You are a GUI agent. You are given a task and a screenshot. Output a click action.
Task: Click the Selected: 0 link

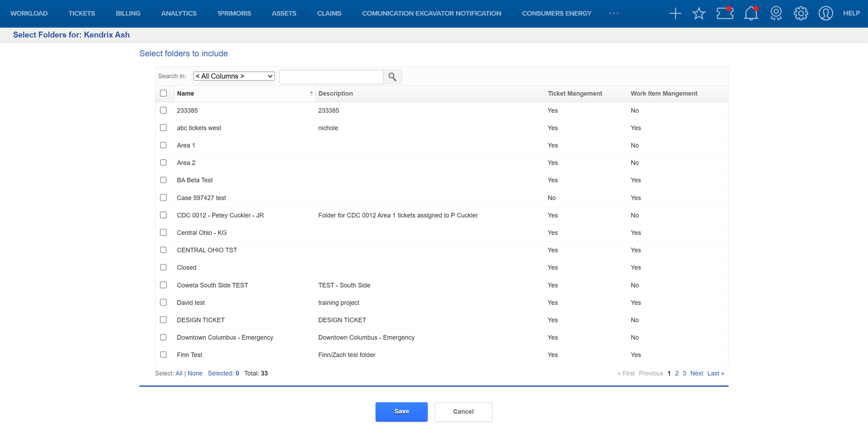tap(223, 374)
